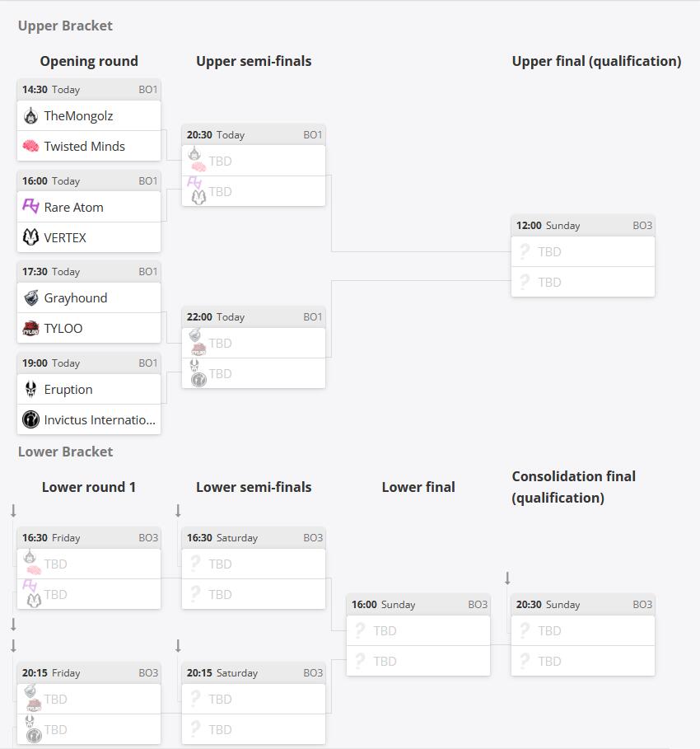700x749 pixels.
Task: Open the Eruption team name
Action: [x=68, y=389]
